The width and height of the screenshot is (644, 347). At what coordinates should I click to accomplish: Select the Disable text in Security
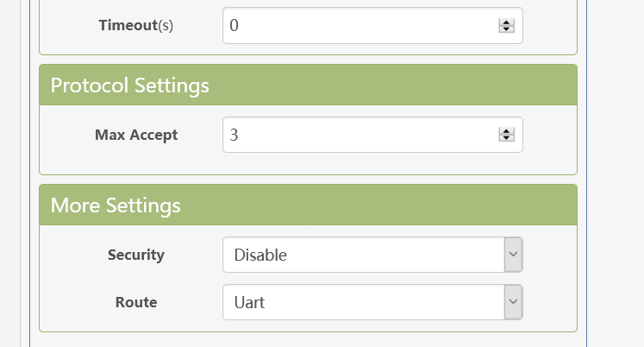[x=260, y=255]
